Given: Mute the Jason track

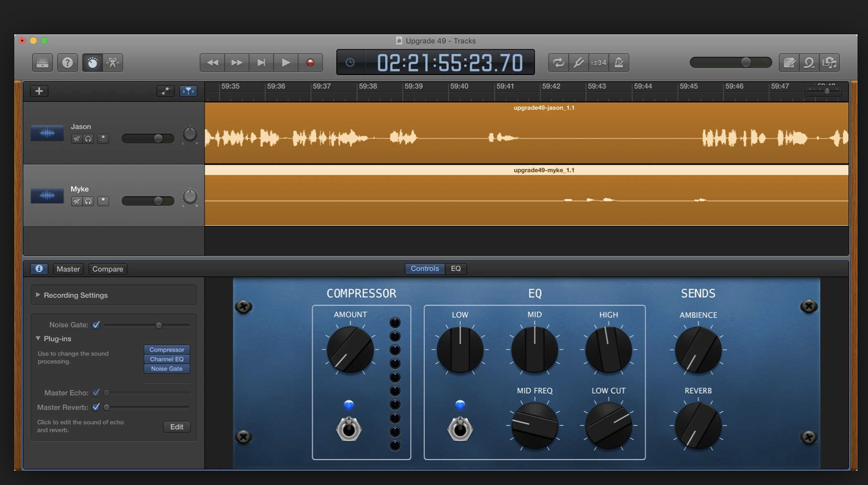Looking at the screenshot, I should [76, 139].
